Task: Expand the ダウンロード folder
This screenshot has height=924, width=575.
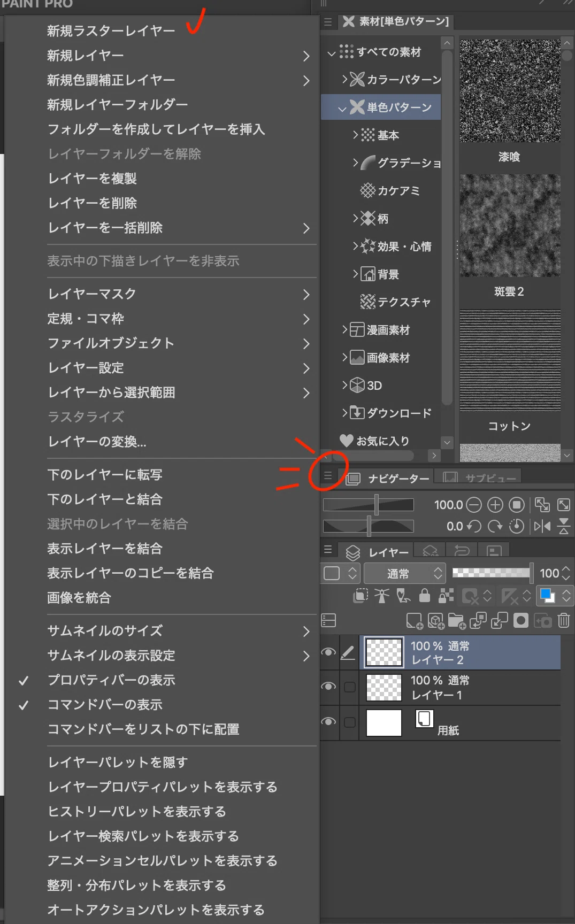Action: [345, 413]
